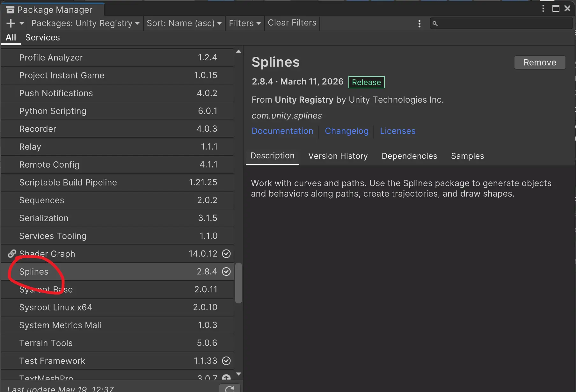Click the refresh package list button
The width and height of the screenshot is (576, 392).
[230, 388]
